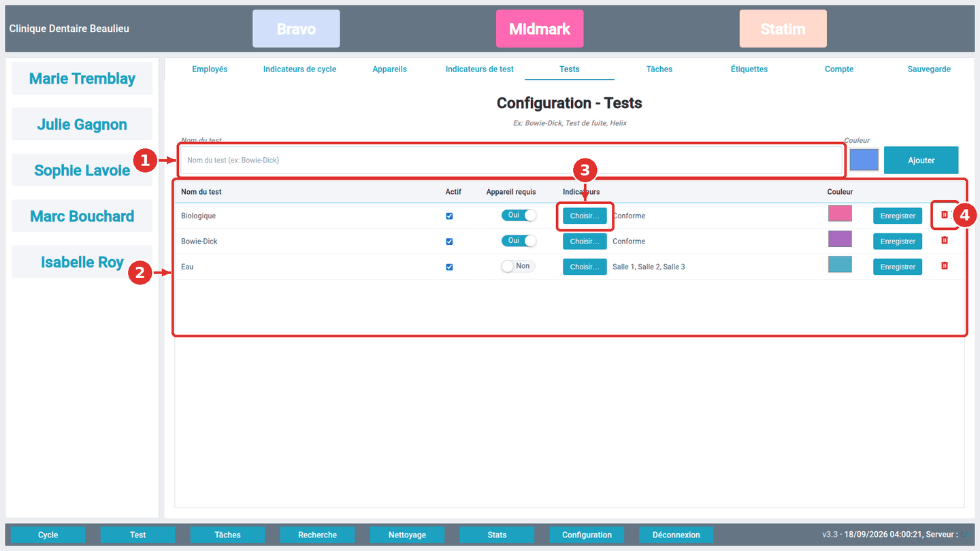Open the Nettoyage section
The height and width of the screenshot is (551, 980).
[x=407, y=535]
